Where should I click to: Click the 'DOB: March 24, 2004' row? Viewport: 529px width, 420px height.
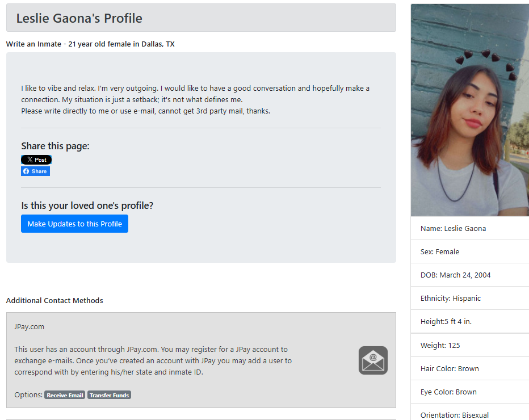[469, 275]
